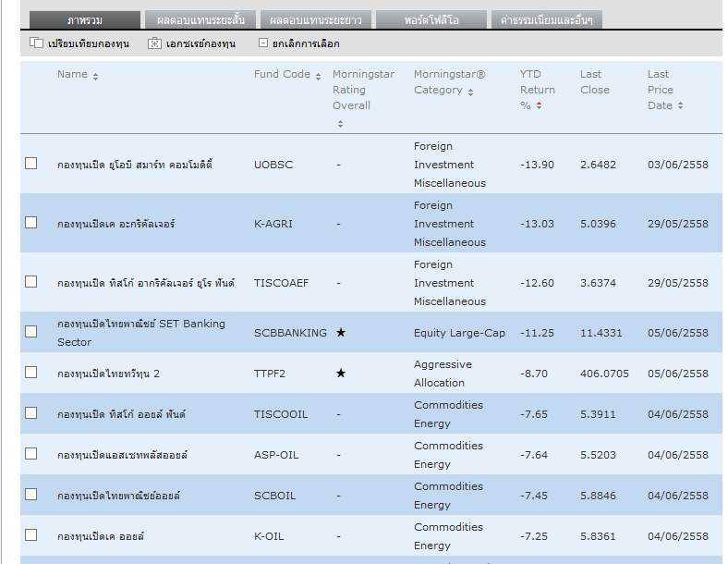Open fund กองทุนเปิด ทิสโก้ อากริคัลเจอร์ ยูโร ฟันด์
728x564 pixels.
pyautogui.click(x=146, y=283)
